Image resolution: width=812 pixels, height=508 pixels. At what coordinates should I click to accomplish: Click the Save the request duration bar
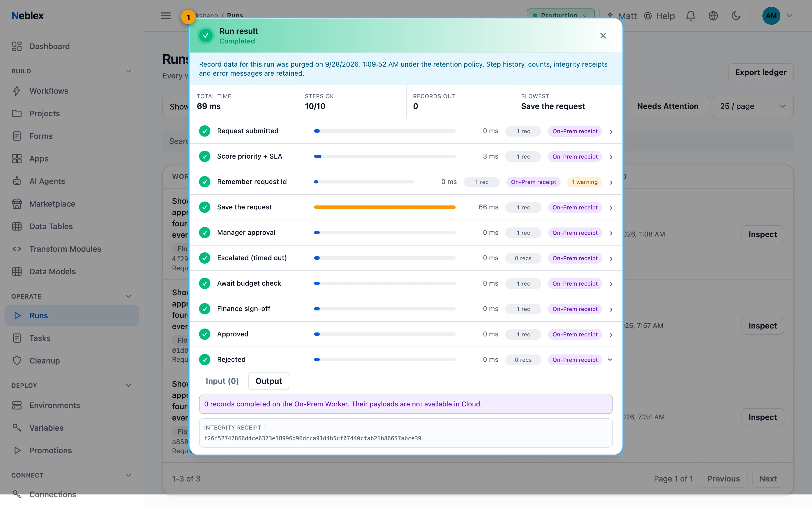(385, 207)
